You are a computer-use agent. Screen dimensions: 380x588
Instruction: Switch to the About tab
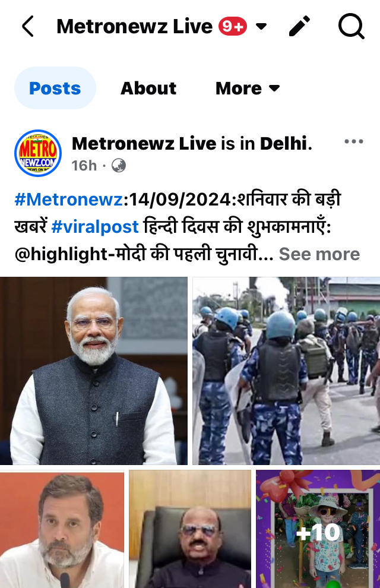(148, 88)
